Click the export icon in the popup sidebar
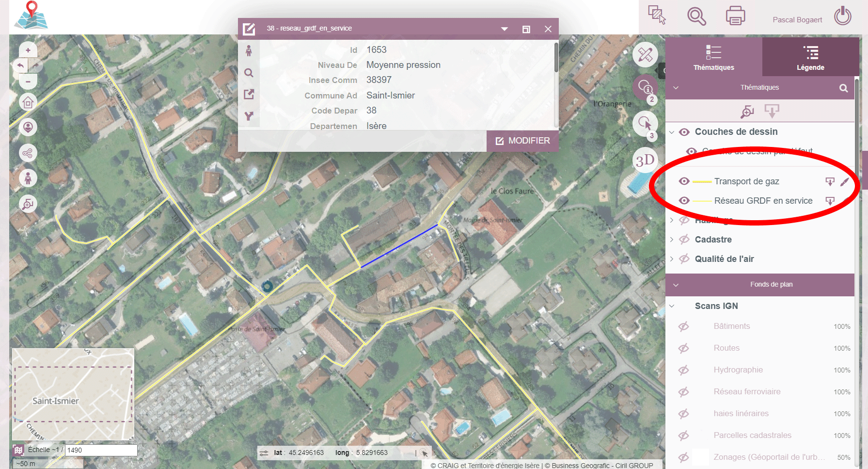Viewport: 868px width, 469px height. tap(249, 94)
